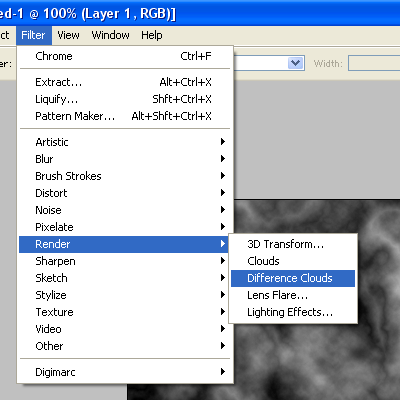Expand the Sharpen filter submenu
The width and height of the screenshot is (400, 400).
pos(125,261)
